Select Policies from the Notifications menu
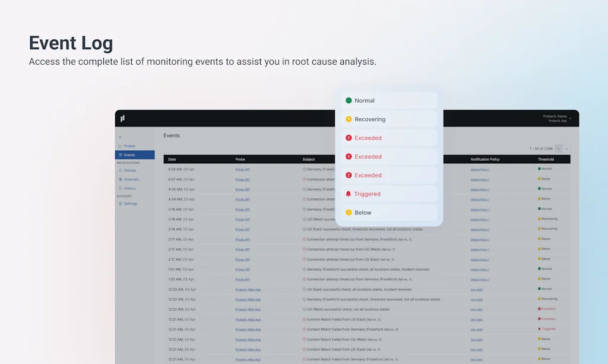Viewport: 608px width, 364px height. pos(131,170)
